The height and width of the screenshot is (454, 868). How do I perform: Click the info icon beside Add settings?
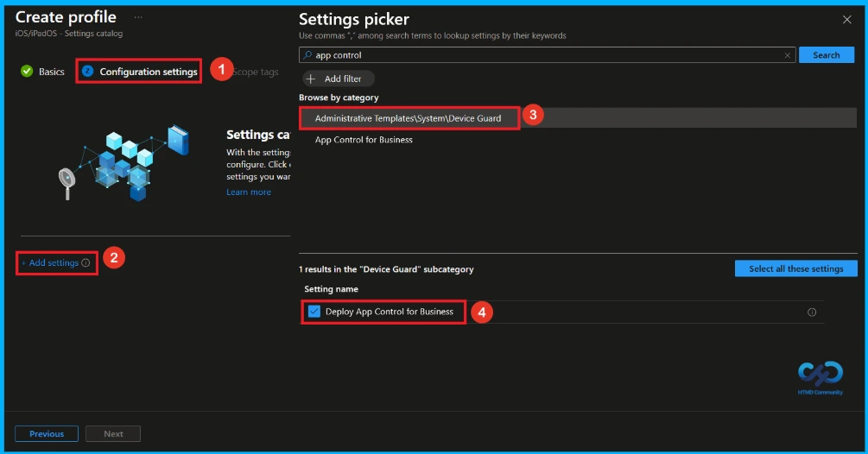tap(86, 262)
